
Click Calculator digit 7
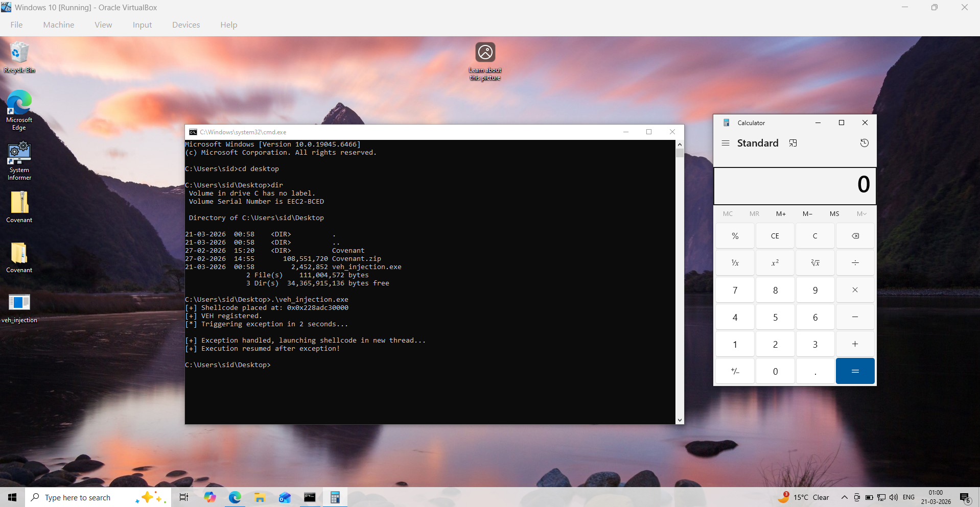click(735, 290)
